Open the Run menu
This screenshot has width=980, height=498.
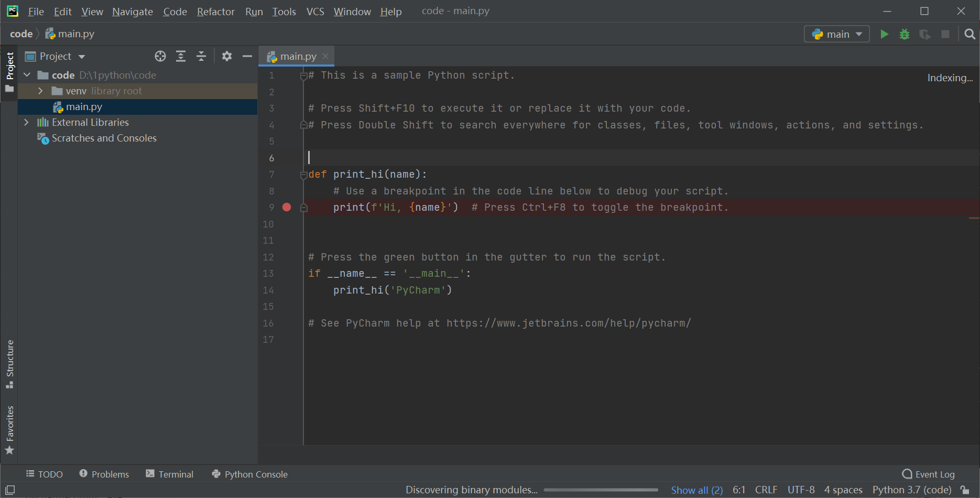254,12
